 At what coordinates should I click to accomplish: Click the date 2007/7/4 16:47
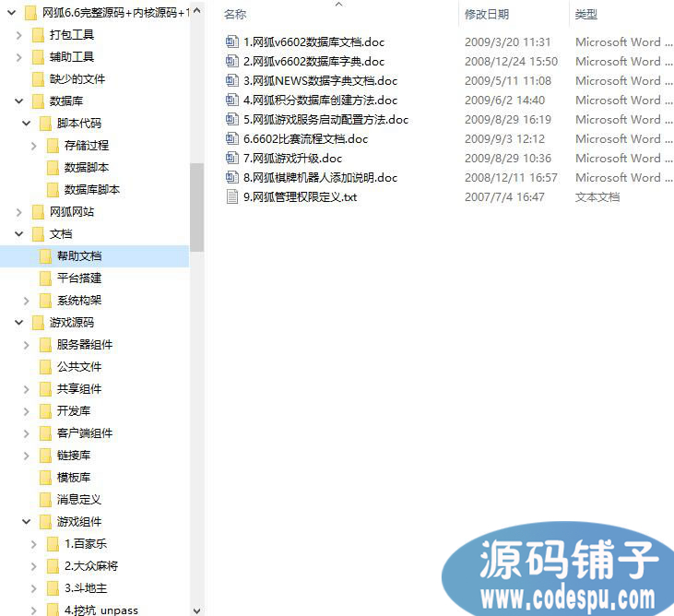[504, 196]
